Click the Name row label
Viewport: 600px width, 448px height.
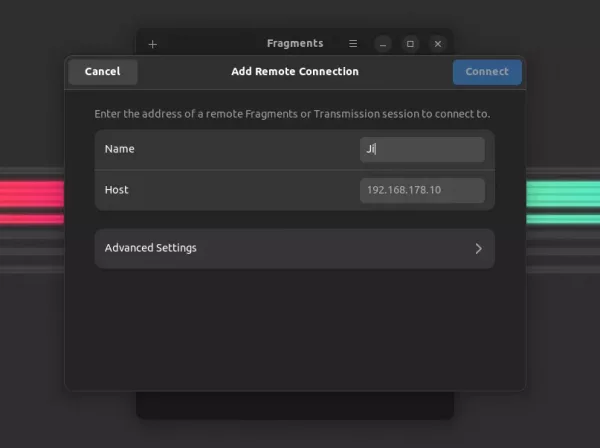tap(119, 149)
